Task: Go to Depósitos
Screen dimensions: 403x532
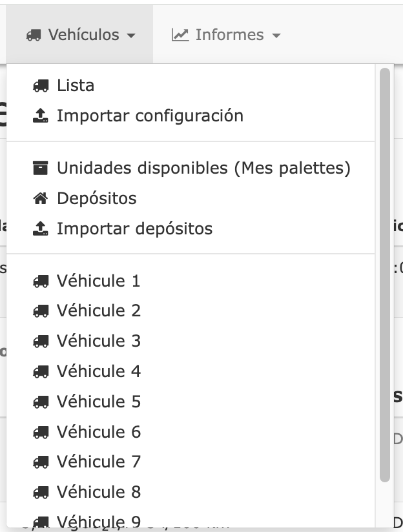Action: [x=97, y=199]
